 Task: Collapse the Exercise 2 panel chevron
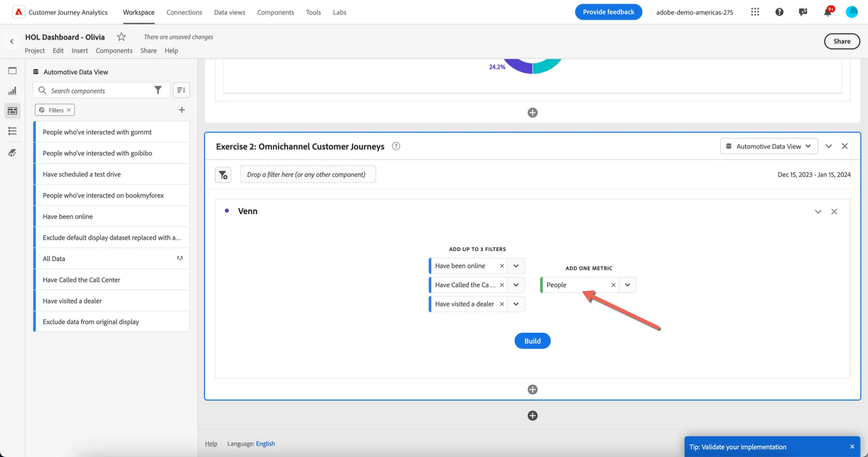828,146
